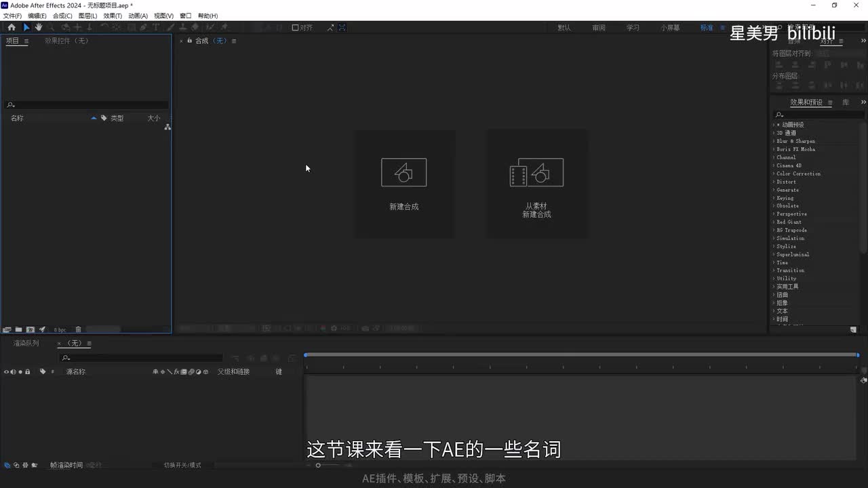Toggle the video eye column in timeline
The height and width of the screenshot is (488, 868).
click(x=7, y=371)
